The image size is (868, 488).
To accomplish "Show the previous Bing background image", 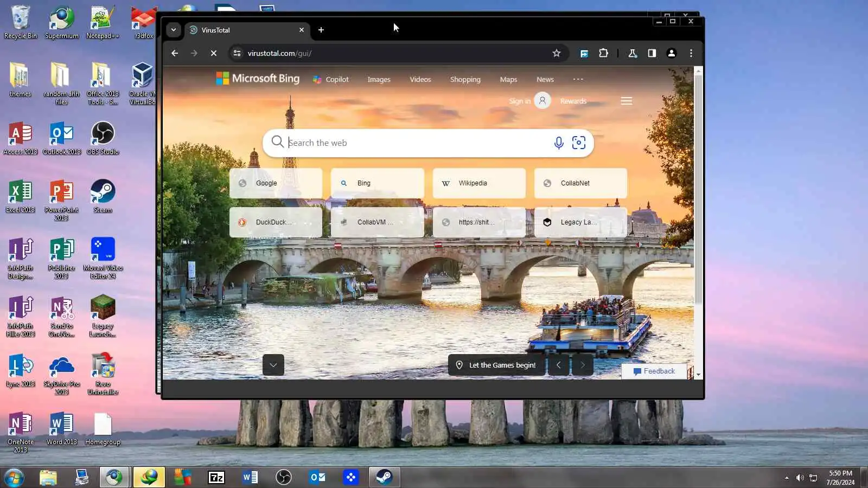I will point(559,365).
